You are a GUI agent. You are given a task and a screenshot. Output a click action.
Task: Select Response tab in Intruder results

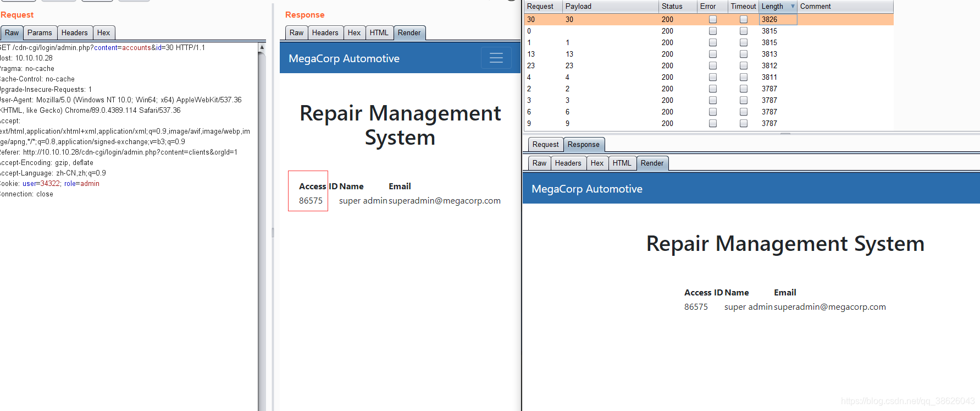click(583, 145)
